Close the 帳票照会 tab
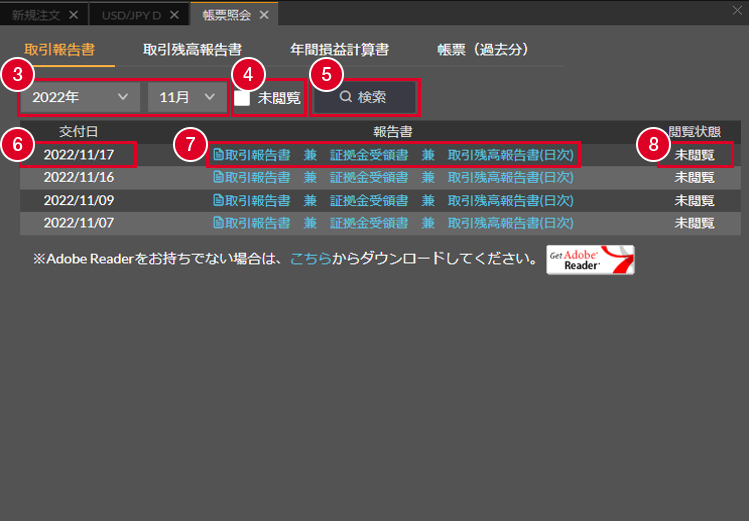Screen dimensions: 749x521 pyautogui.click(x=264, y=15)
